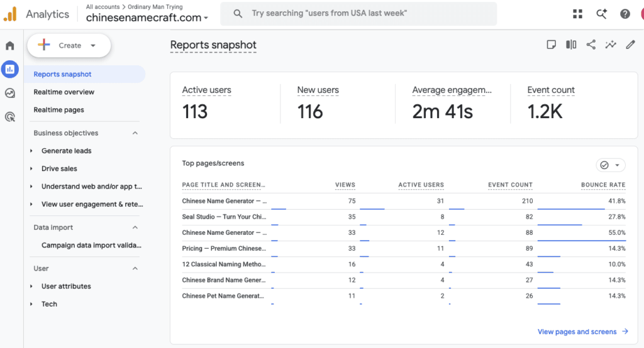The height and width of the screenshot is (348, 644).
Task: Click the Event count metric label
Action: pyautogui.click(x=551, y=90)
